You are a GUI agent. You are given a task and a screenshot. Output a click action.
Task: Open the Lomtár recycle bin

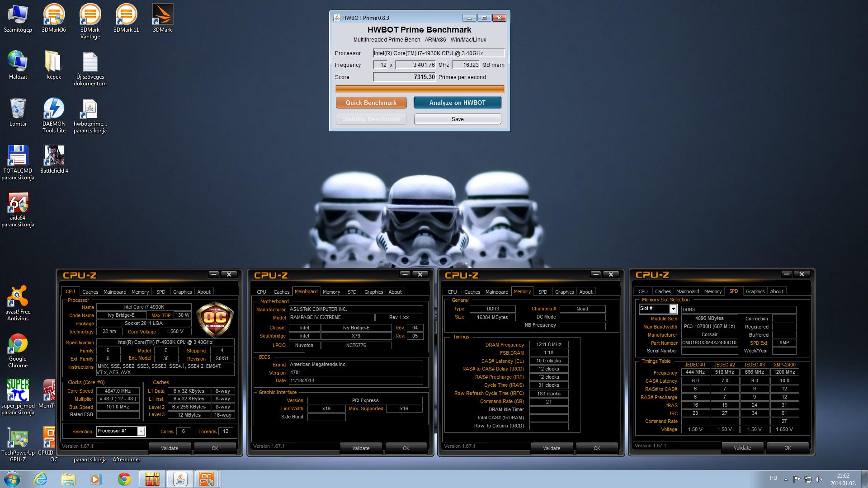pos(18,112)
